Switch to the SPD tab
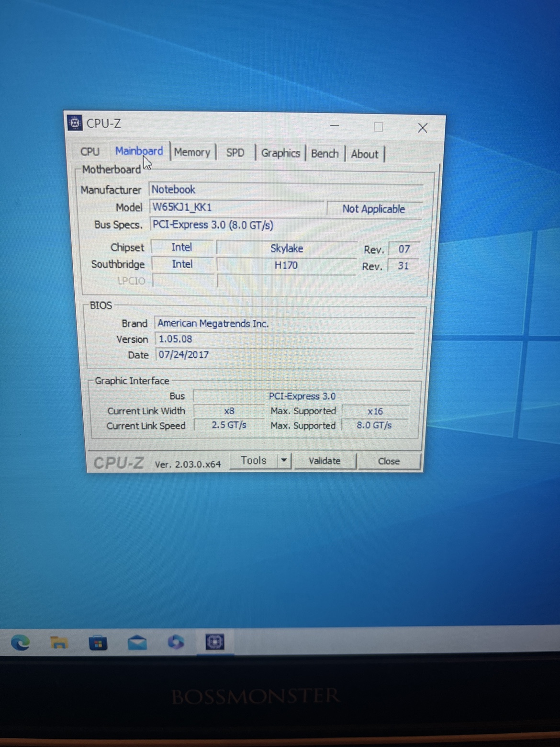The image size is (560, 747). click(x=235, y=153)
